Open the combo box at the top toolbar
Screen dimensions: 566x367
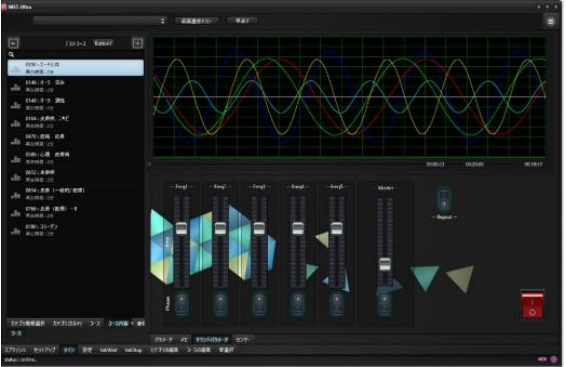[x=100, y=21]
